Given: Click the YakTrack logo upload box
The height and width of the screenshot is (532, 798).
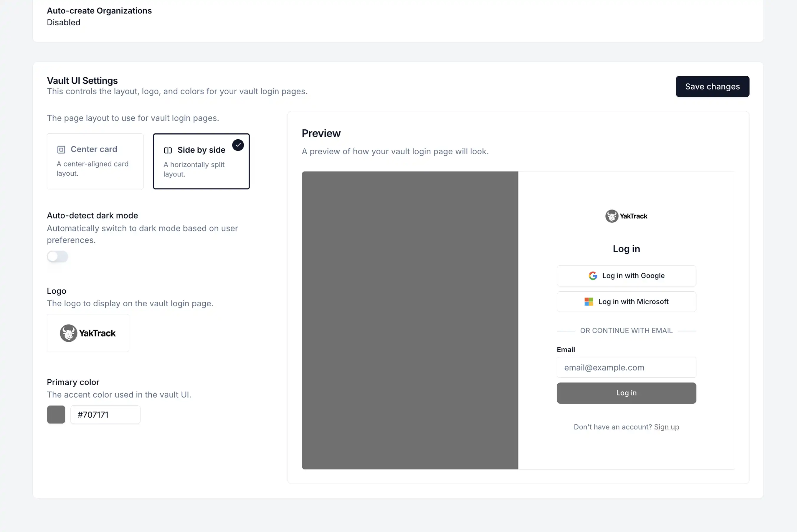Looking at the screenshot, I should [x=88, y=333].
